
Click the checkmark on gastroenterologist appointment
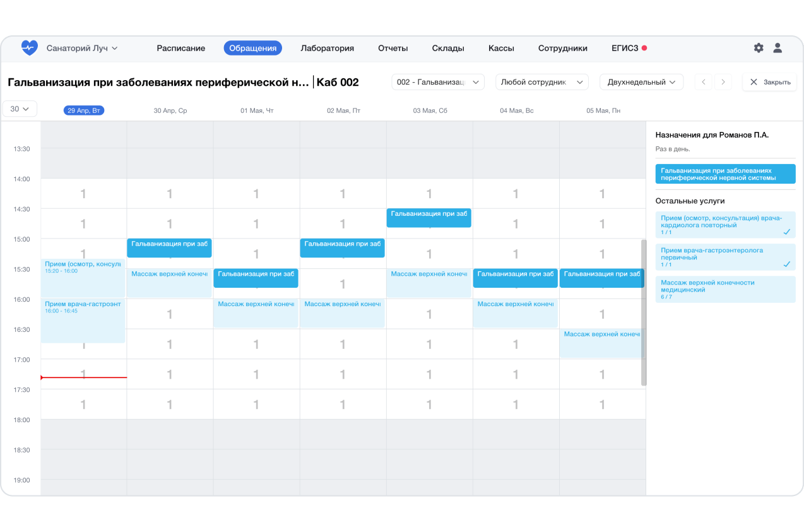pos(786,264)
